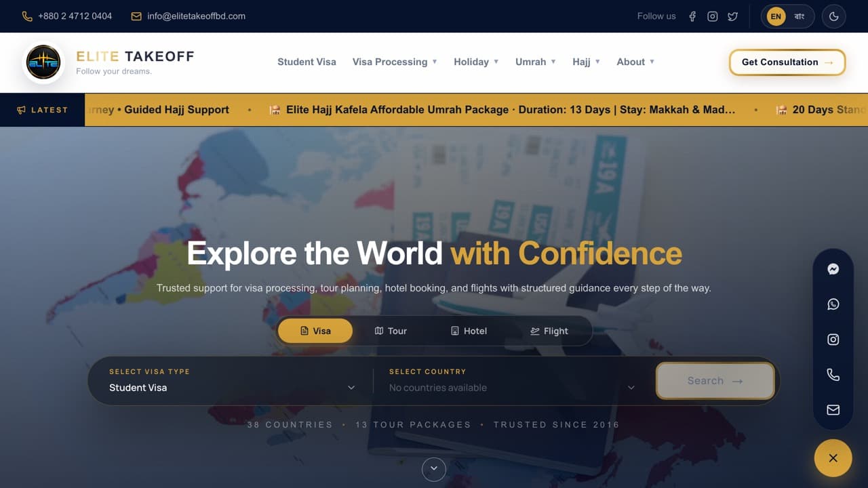Open Elite Hajj Kafela Umrah Package ticker item
Viewport: 868px width, 488px height.
tap(502, 110)
